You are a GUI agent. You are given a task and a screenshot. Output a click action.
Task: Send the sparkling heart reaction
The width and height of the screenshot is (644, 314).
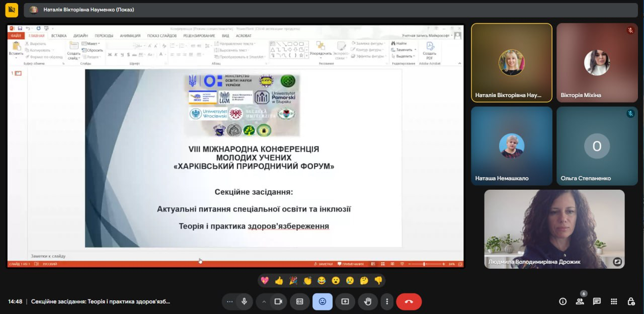265,280
